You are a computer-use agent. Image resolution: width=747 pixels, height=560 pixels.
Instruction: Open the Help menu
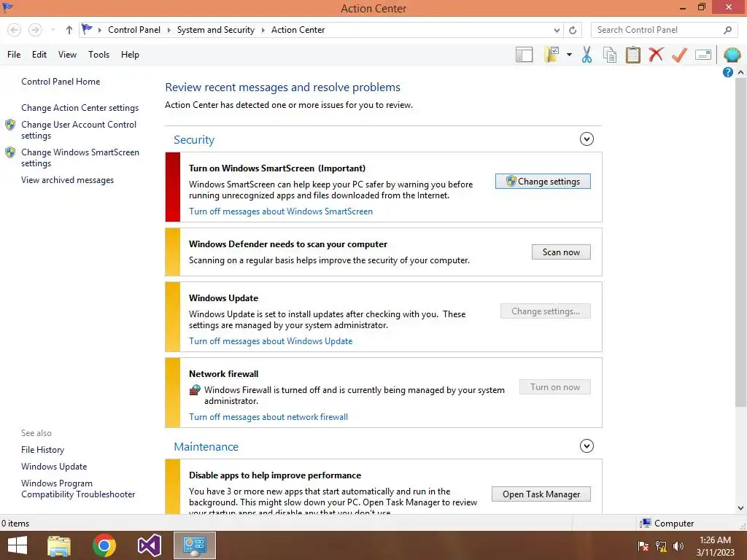pyautogui.click(x=130, y=55)
